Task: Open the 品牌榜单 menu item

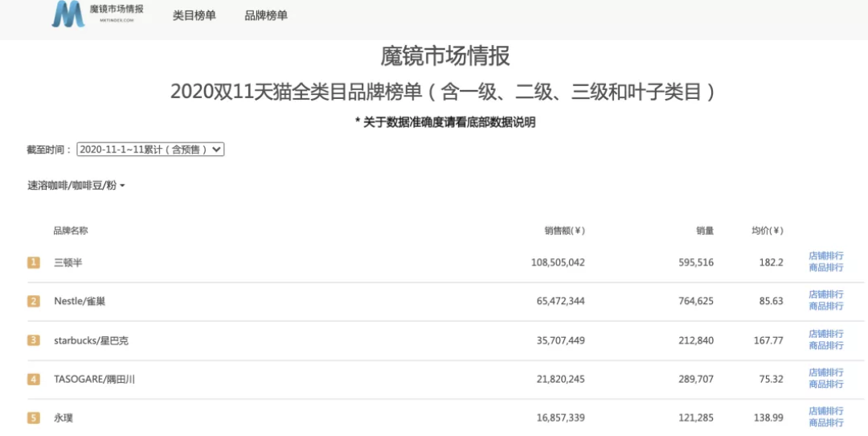Action: point(266,15)
